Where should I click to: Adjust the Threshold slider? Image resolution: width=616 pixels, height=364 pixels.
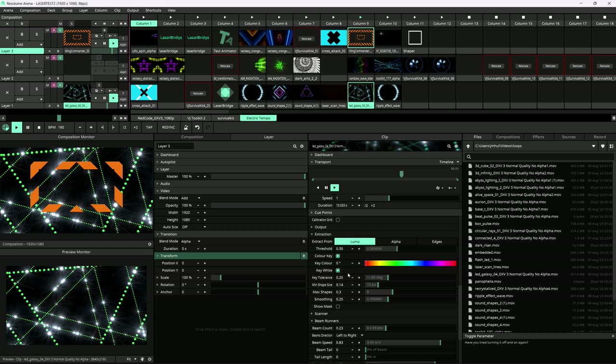411,249
